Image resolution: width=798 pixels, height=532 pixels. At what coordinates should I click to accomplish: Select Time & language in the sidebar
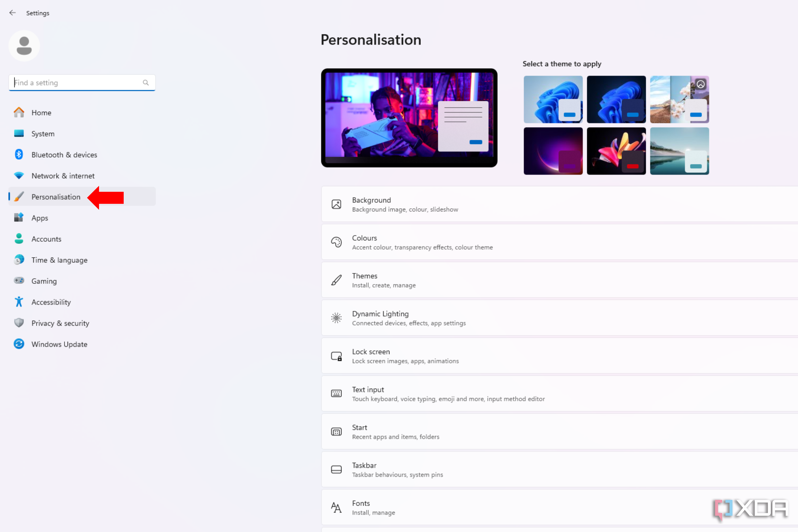[59, 260]
